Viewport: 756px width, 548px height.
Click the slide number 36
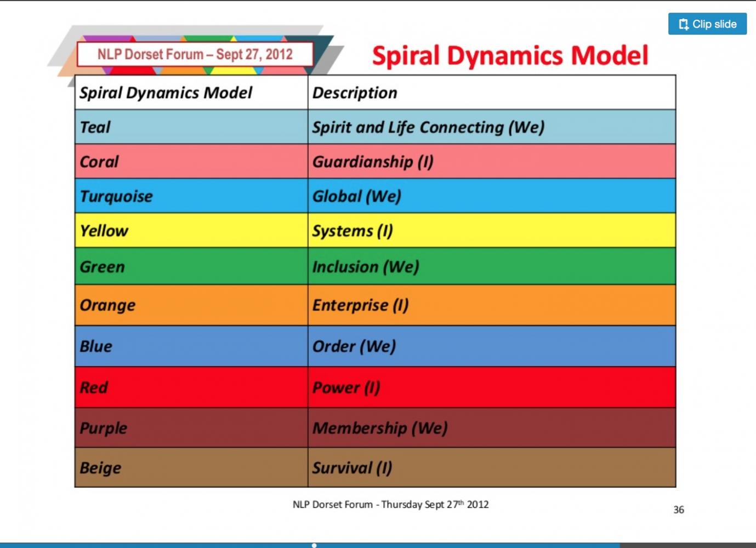coord(679,510)
